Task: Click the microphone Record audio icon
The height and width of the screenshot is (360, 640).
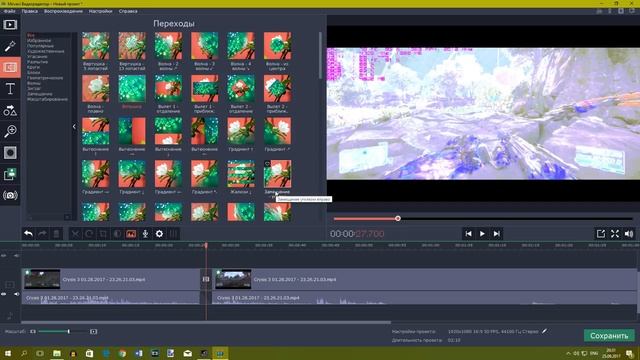Action: [x=145, y=233]
